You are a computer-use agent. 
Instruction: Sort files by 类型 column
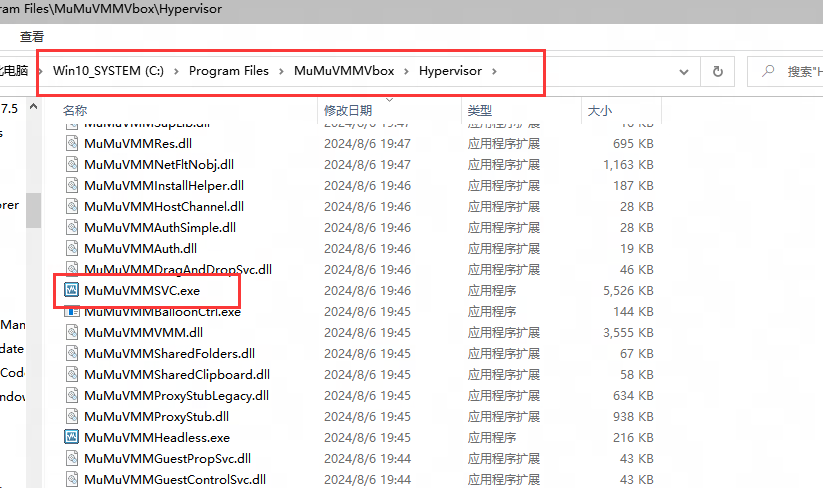tap(480, 111)
